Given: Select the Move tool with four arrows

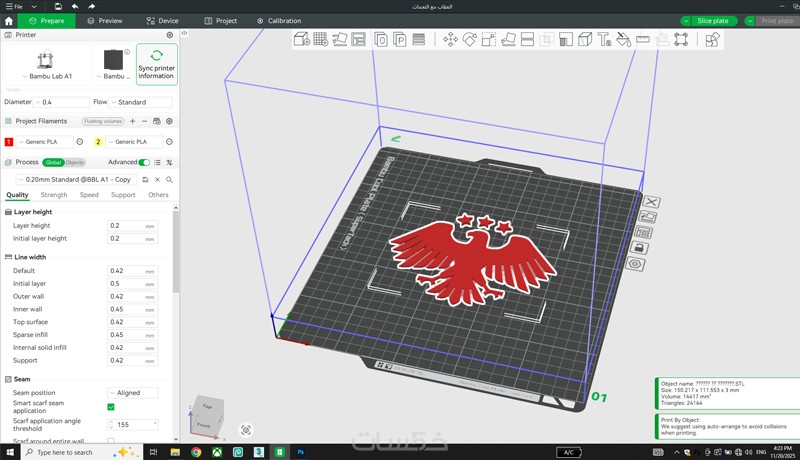Looking at the screenshot, I should tap(451, 39).
